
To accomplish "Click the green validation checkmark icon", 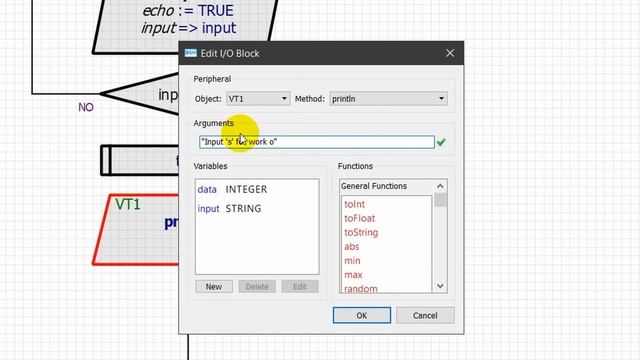I will tap(441, 142).
